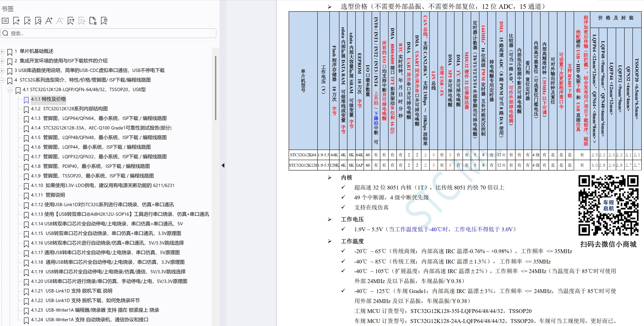
Task: Open the bookmark search icon
Action: [38, 21]
